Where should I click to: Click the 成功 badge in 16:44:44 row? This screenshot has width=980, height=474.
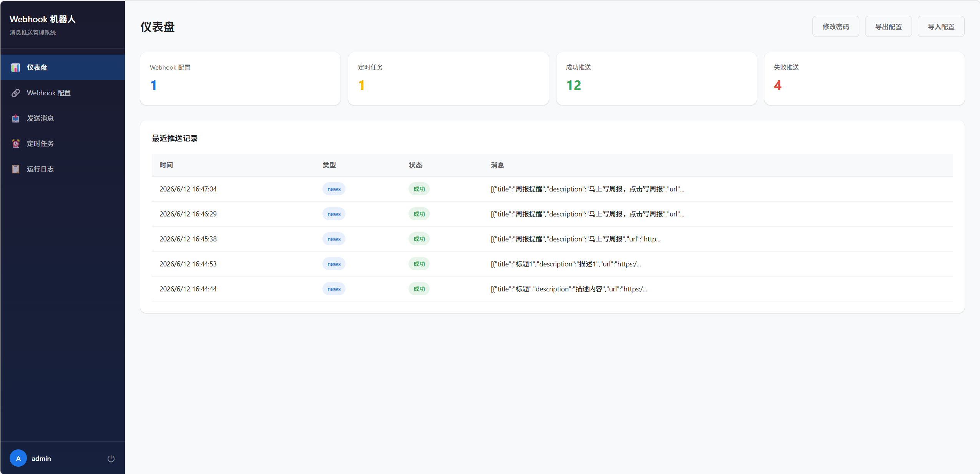419,289
